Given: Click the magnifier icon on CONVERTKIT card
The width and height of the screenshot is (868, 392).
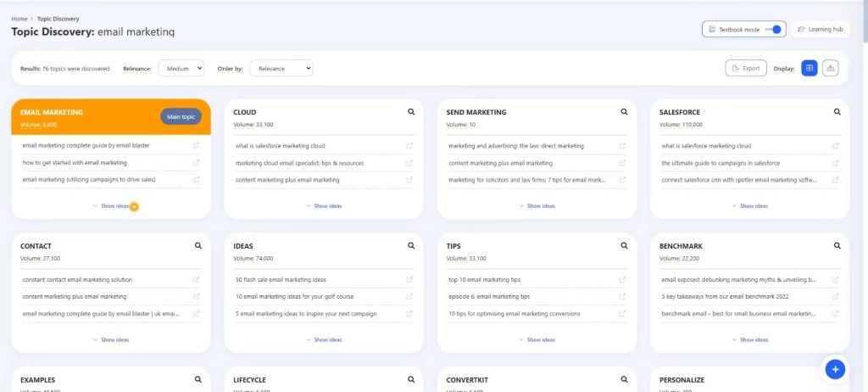Looking at the screenshot, I should pyautogui.click(x=625, y=380).
